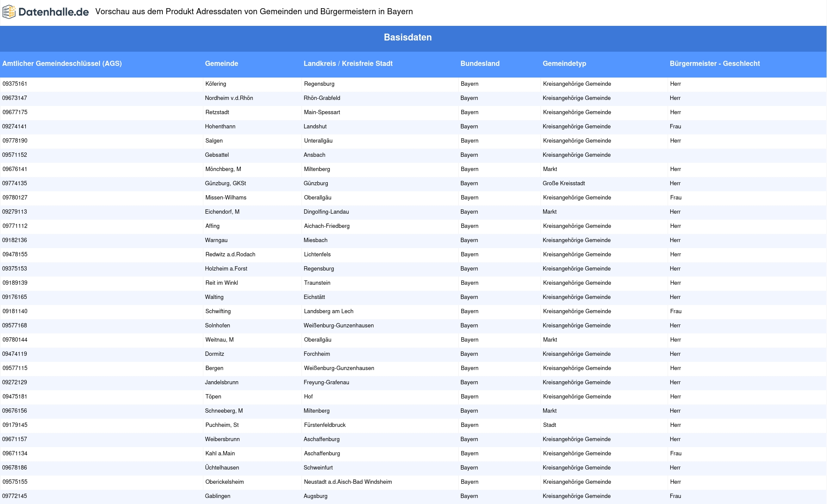Click the Gemeinde column header

[221, 63]
